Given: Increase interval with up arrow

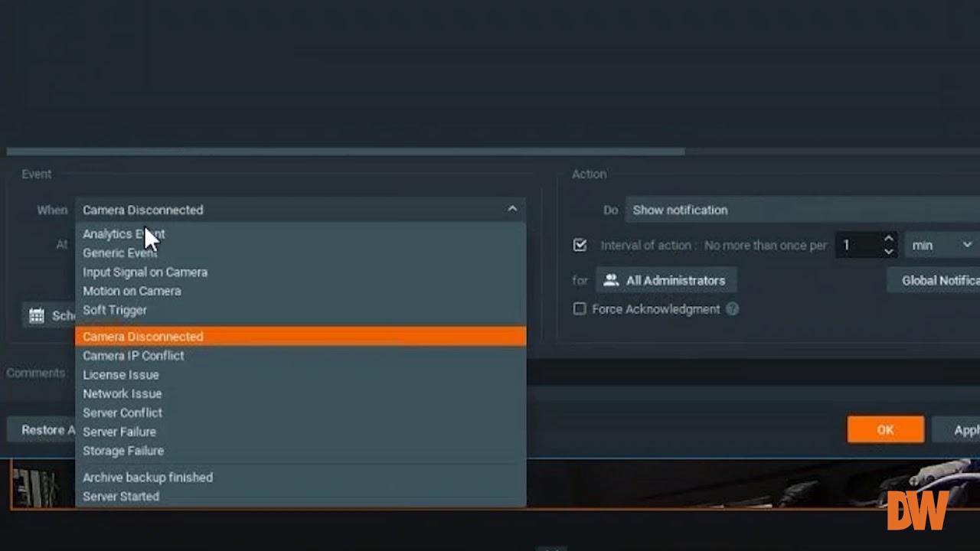Looking at the screenshot, I should (x=888, y=239).
